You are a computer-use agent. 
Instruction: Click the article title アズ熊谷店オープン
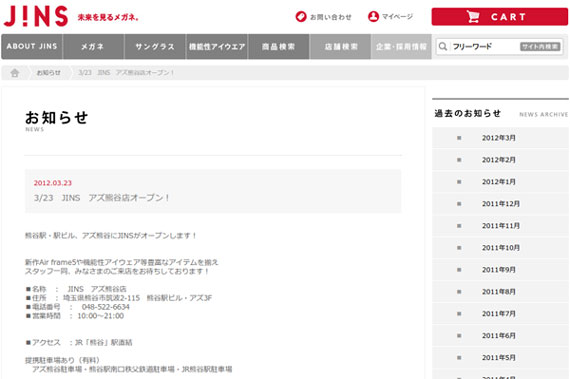click(102, 198)
